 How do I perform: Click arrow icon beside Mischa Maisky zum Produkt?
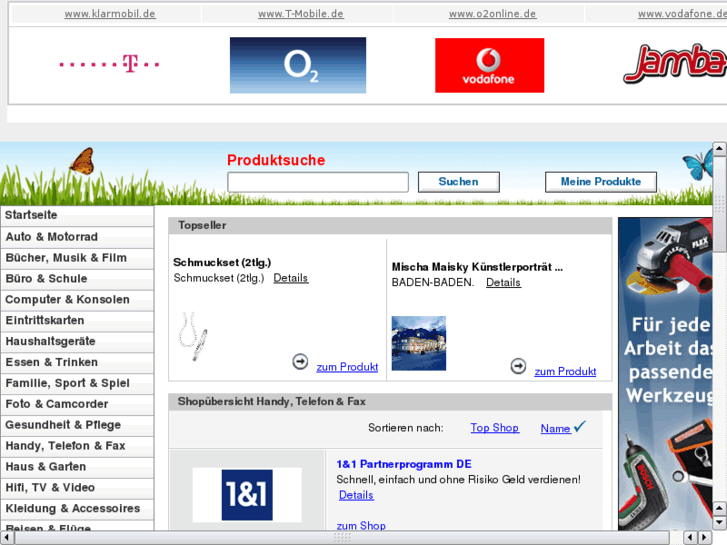(518, 366)
